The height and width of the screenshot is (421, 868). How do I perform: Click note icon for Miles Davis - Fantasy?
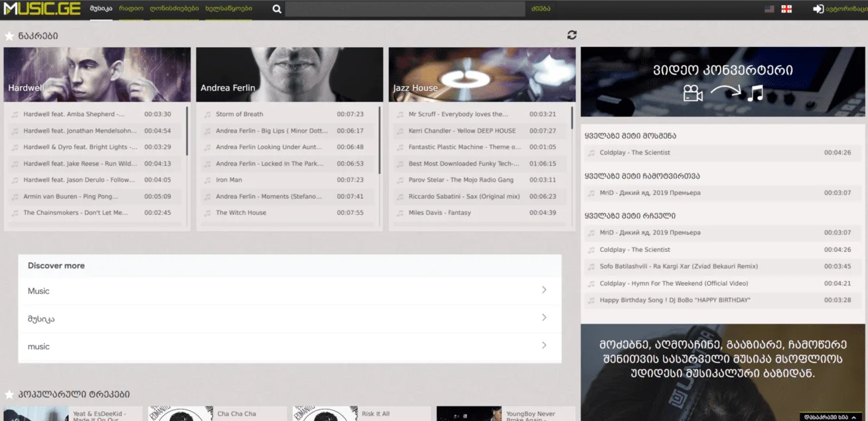(x=400, y=213)
